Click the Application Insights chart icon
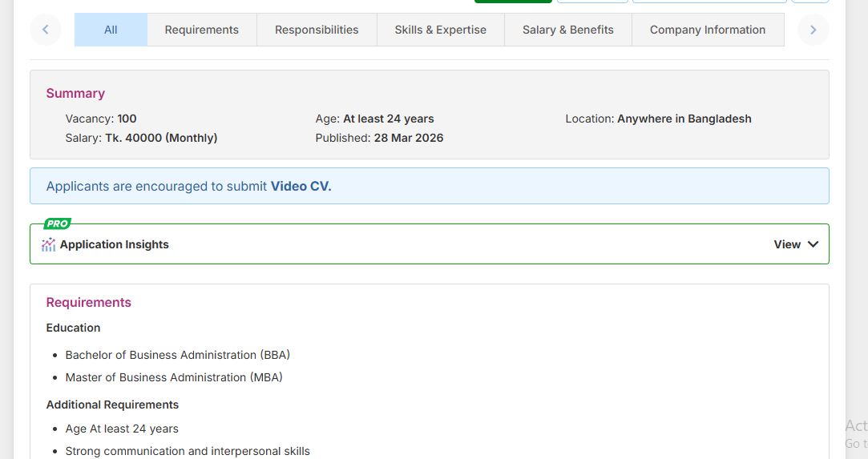 click(49, 245)
